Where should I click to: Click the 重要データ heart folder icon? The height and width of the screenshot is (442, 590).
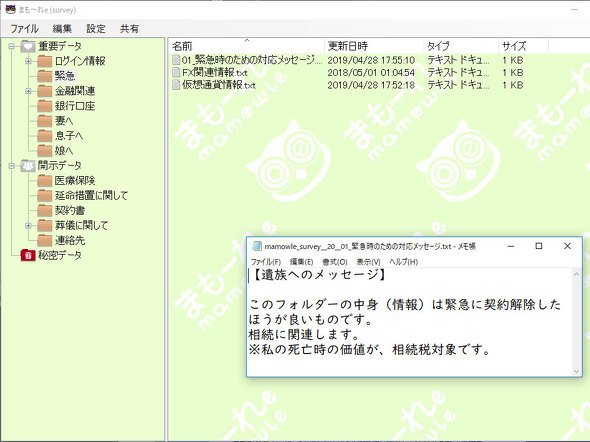[x=28, y=46]
